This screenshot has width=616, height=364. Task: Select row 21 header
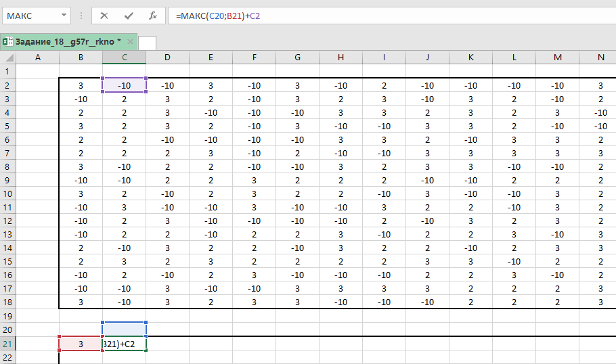click(7, 344)
